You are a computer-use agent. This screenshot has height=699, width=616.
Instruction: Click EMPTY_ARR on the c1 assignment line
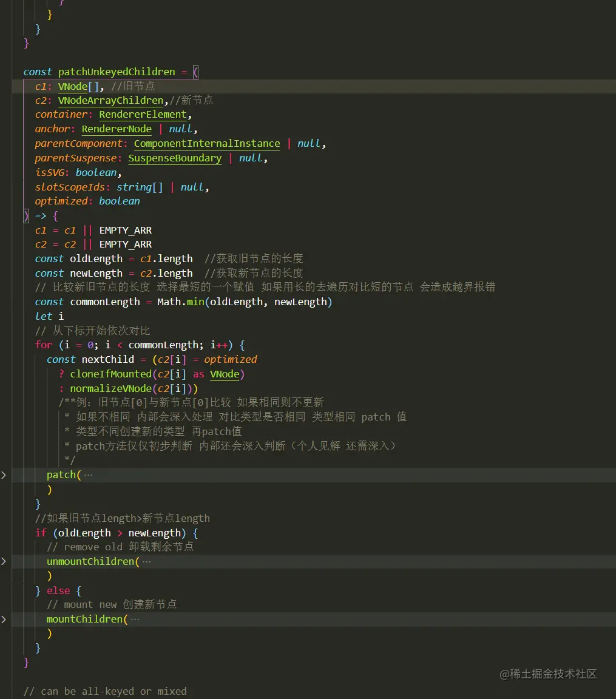click(x=125, y=230)
